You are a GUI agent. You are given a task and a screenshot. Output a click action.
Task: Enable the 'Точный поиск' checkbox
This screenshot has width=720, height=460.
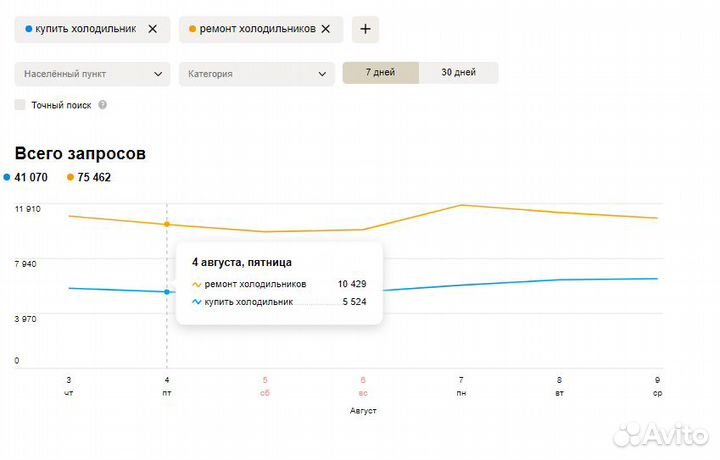coord(21,105)
